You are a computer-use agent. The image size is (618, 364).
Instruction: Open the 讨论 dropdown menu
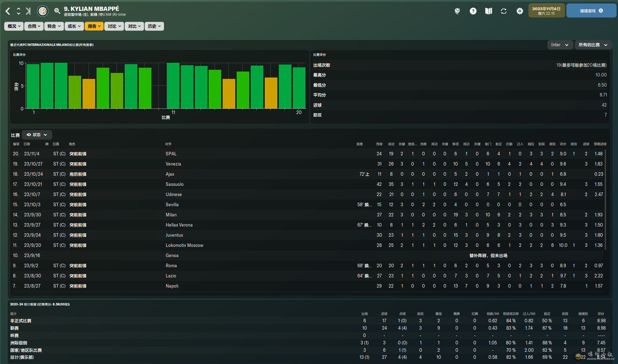pos(114,26)
